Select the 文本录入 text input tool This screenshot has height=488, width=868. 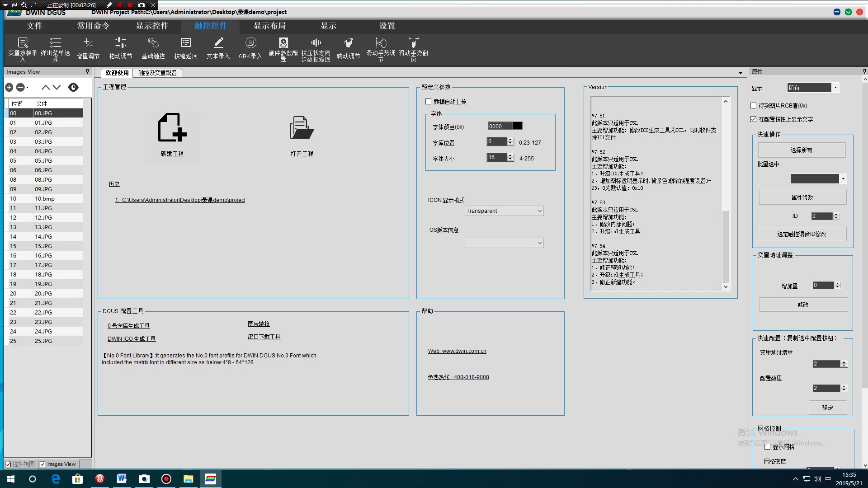coord(218,48)
